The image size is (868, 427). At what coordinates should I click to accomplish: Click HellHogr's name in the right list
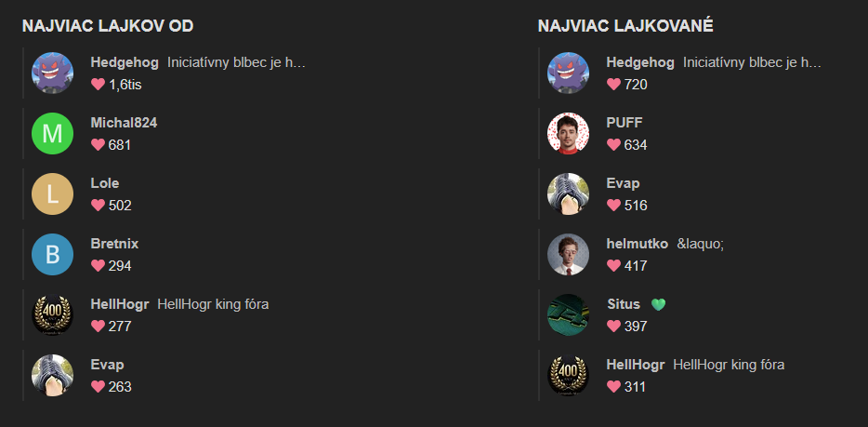click(636, 365)
